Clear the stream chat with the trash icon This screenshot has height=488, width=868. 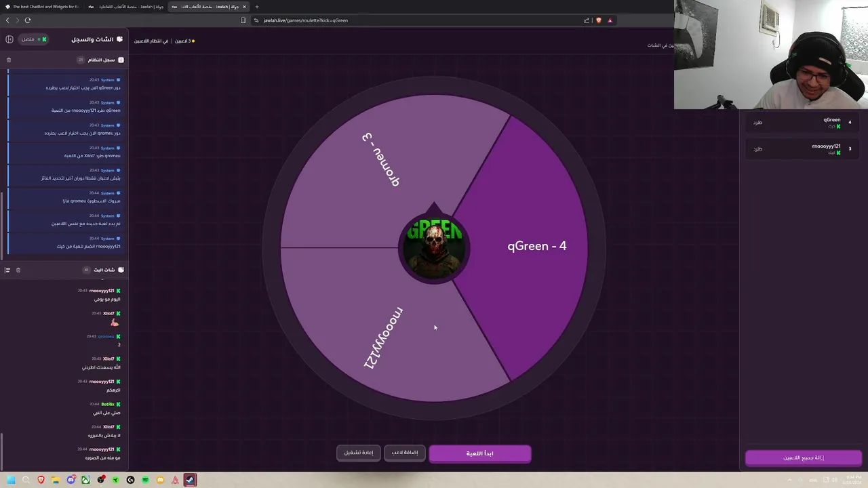pos(18,270)
